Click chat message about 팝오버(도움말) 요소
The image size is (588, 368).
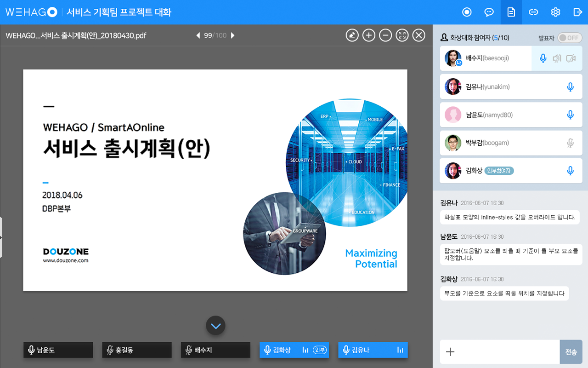coord(511,254)
